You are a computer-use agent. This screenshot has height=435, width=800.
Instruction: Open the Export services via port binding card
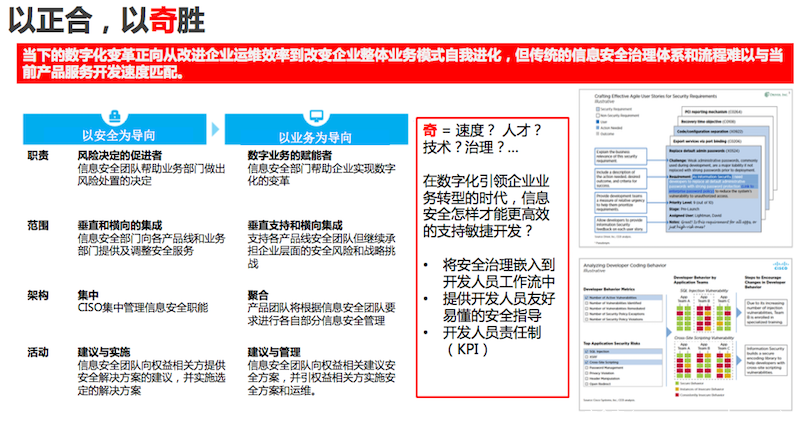[718, 141]
